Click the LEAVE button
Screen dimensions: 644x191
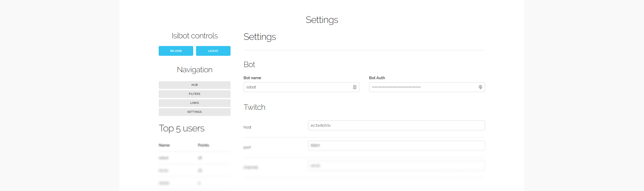tap(213, 51)
